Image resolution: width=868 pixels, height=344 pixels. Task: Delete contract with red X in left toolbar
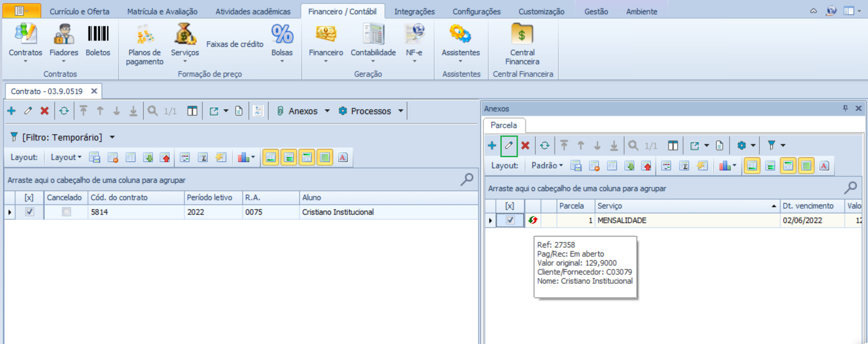[44, 111]
